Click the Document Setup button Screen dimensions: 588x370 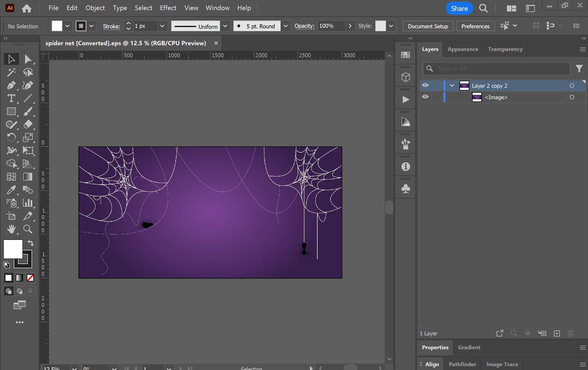tap(428, 26)
